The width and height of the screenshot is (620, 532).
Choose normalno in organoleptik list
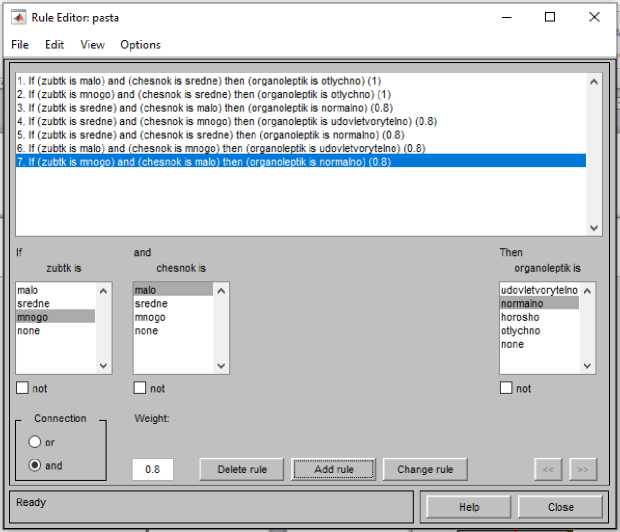(x=539, y=303)
